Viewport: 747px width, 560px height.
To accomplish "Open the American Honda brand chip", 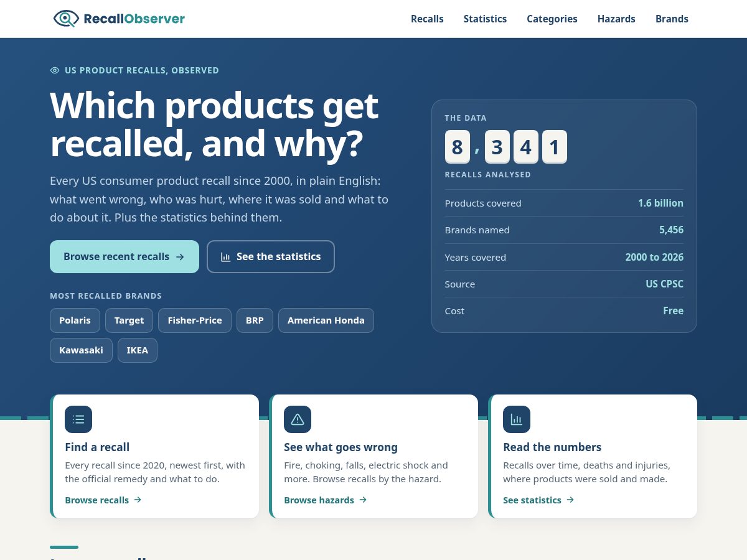I will (x=326, y=320).
